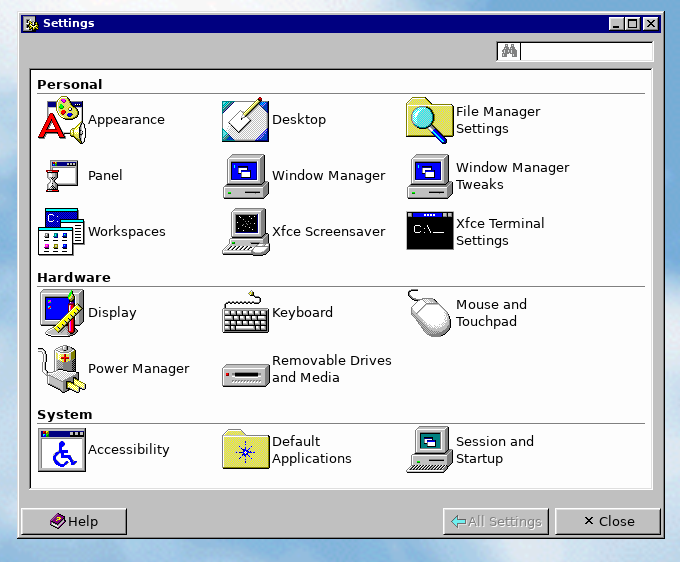This screenshot has height=562, width=680.
Task: Click Removable Drives and Media drive icon
Action: click(245, 375)
